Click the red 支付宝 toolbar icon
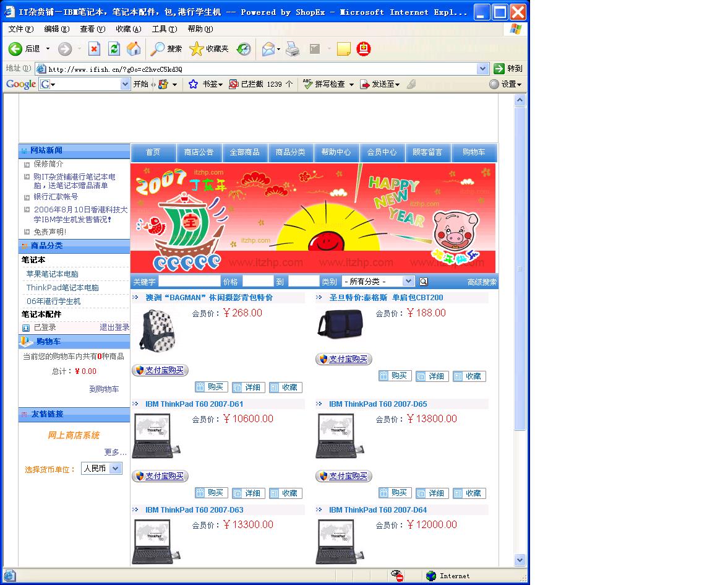The width and height of the screenshot is (728, 585). pyautogui.click(x=364, y=49)
